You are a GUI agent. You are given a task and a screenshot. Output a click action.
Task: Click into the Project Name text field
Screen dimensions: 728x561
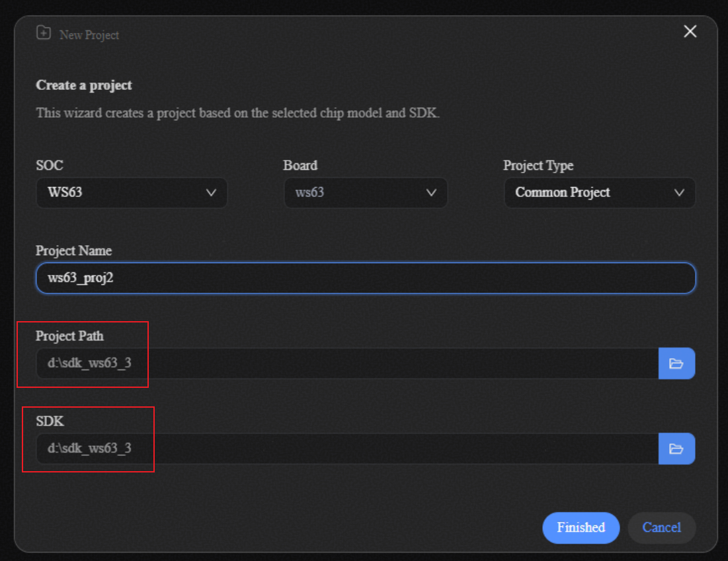pyautogui.click(x=365, y=278)
